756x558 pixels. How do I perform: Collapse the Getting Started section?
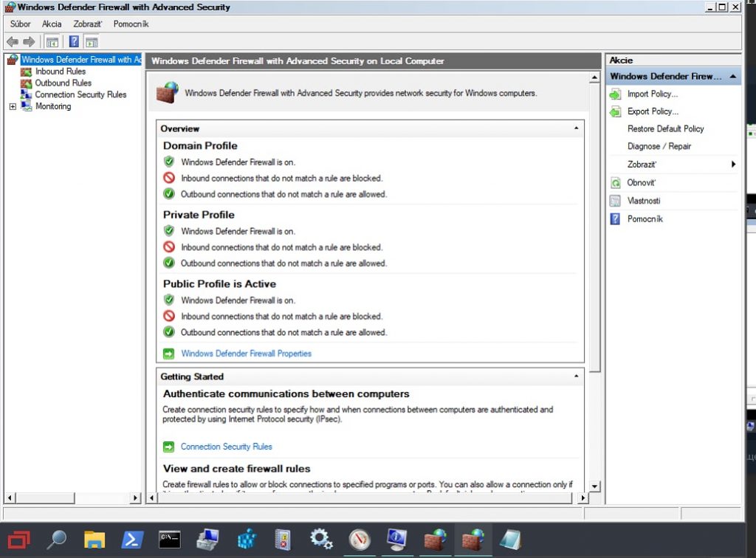(576, 376)
